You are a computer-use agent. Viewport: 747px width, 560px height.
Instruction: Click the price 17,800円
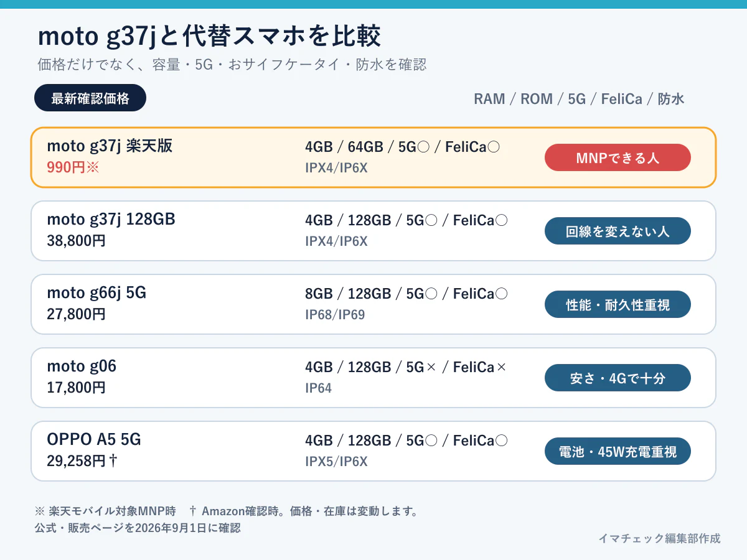pos(76,388)
